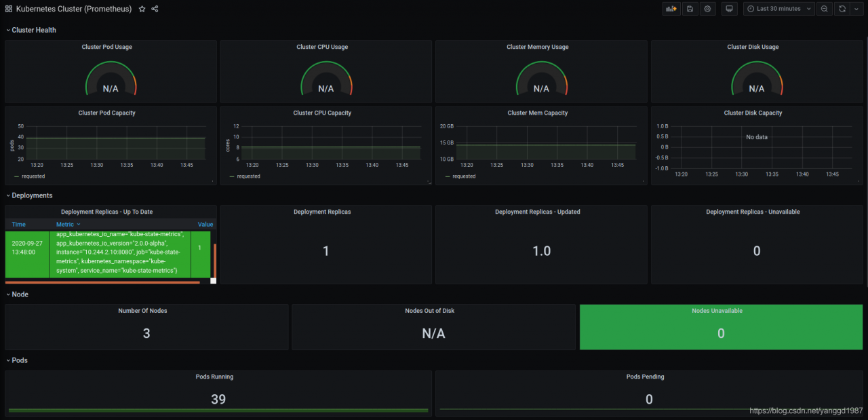Star the Kubernetes Cluster dashboard
This screenshot has width=868, height=420.
coord(142,9)
